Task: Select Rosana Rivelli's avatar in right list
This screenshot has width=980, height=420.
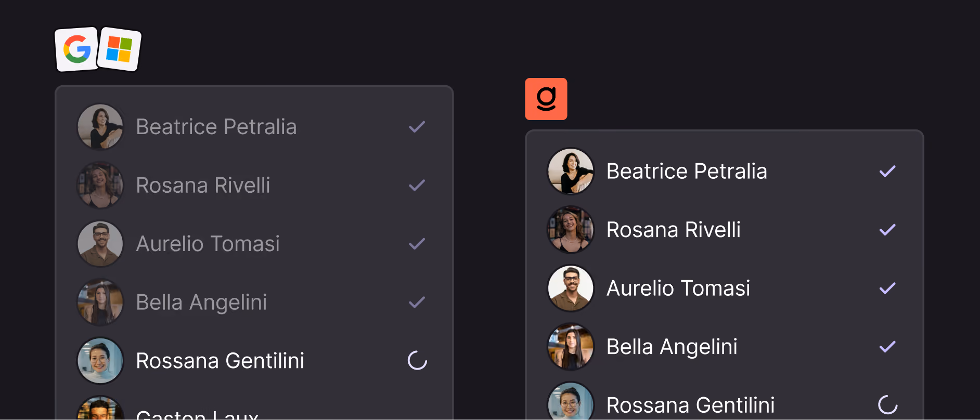Action: 571,229
